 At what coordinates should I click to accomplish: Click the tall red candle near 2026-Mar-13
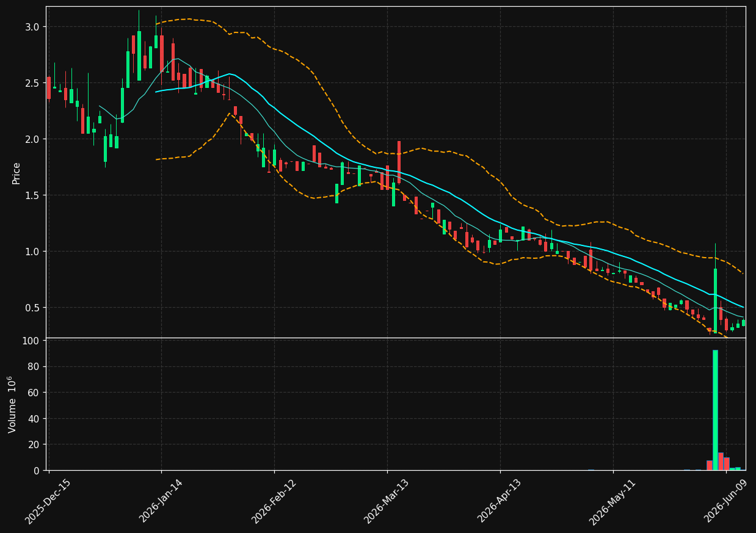point(399,162)
